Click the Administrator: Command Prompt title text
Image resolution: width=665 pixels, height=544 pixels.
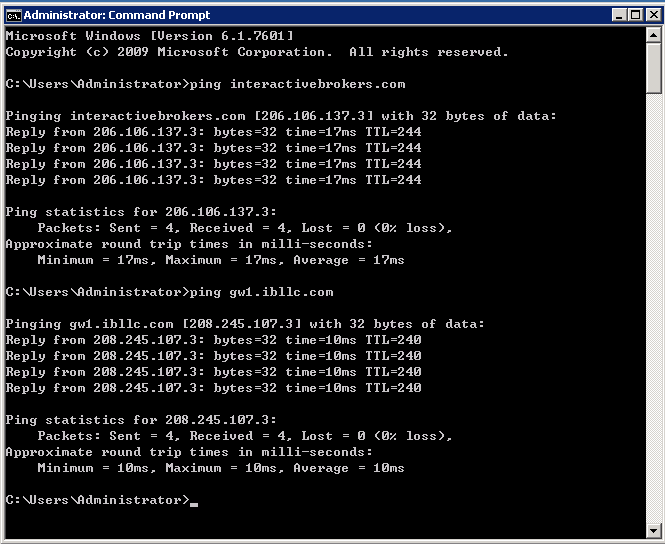(117, 15)
